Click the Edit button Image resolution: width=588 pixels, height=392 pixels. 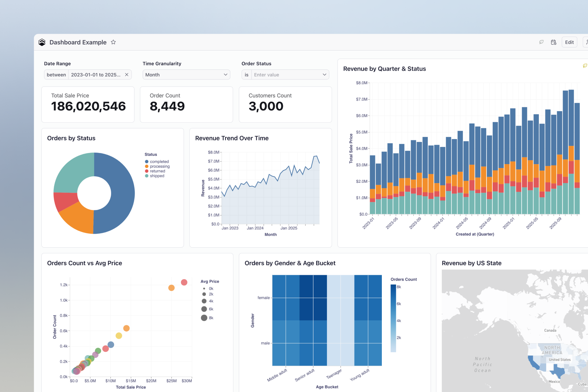click(x=569, y=42)
